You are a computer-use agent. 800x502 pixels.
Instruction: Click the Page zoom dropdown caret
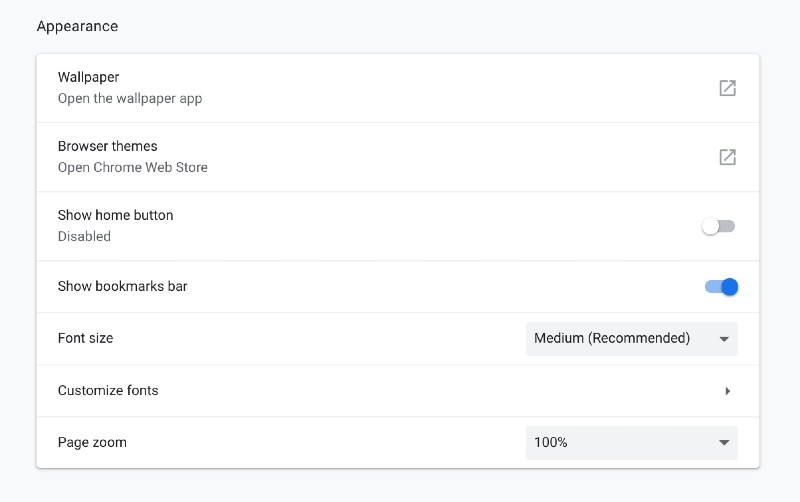723,443
